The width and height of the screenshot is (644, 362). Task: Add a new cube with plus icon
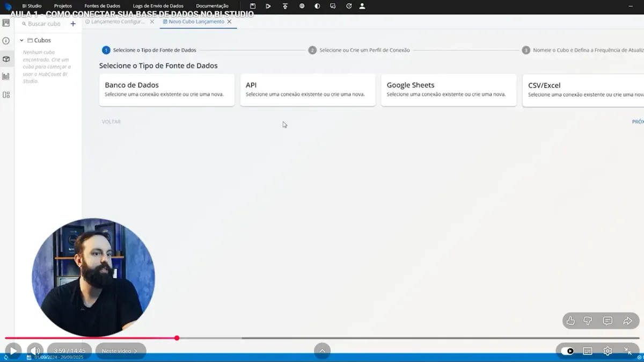[73, 24]
